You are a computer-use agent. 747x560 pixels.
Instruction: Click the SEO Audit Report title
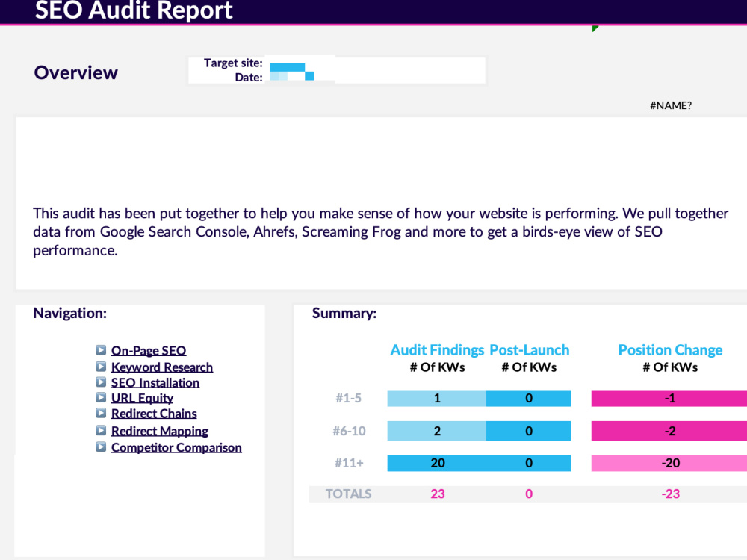[x=134, y=10]
